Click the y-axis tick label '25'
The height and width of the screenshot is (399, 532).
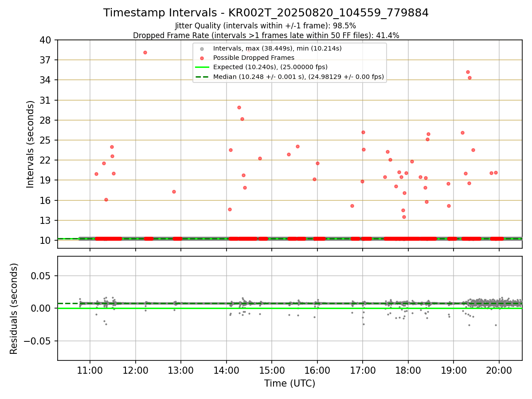pyautogui.click(x=46, y=140)
